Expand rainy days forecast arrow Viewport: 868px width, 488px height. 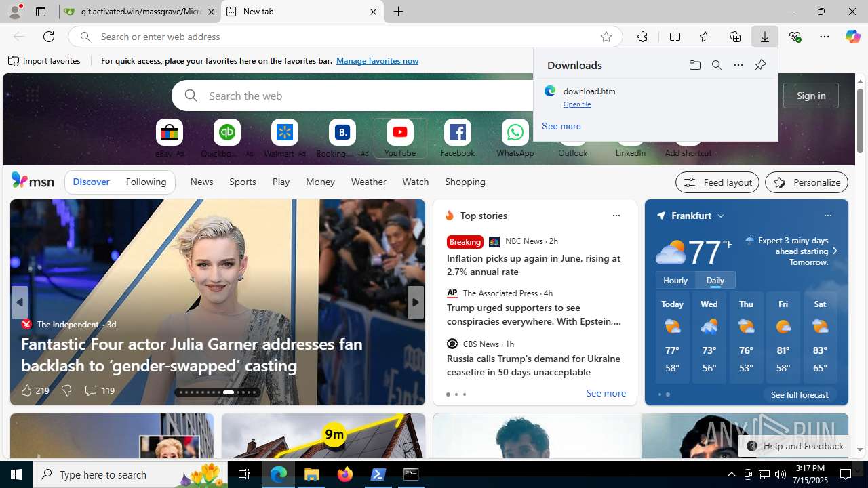click(x=835, y=251)
